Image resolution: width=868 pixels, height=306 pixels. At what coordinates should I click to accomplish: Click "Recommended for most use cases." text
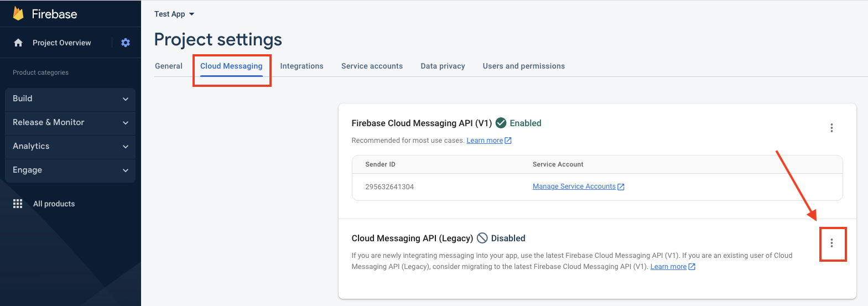coord(408,141)
